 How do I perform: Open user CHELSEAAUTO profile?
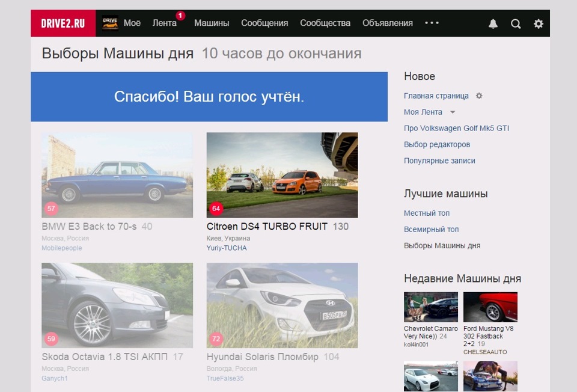point(485,352)
